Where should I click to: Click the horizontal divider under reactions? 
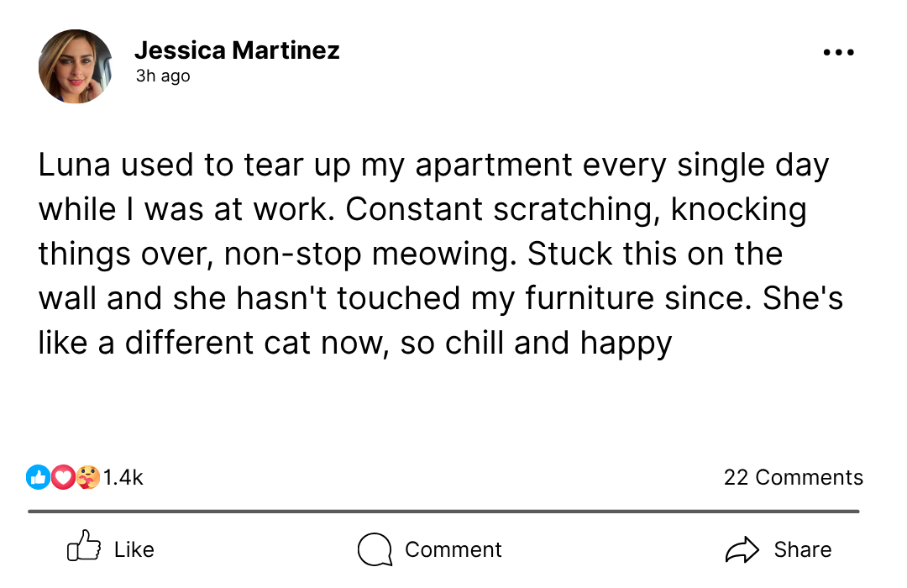[443, 511]
